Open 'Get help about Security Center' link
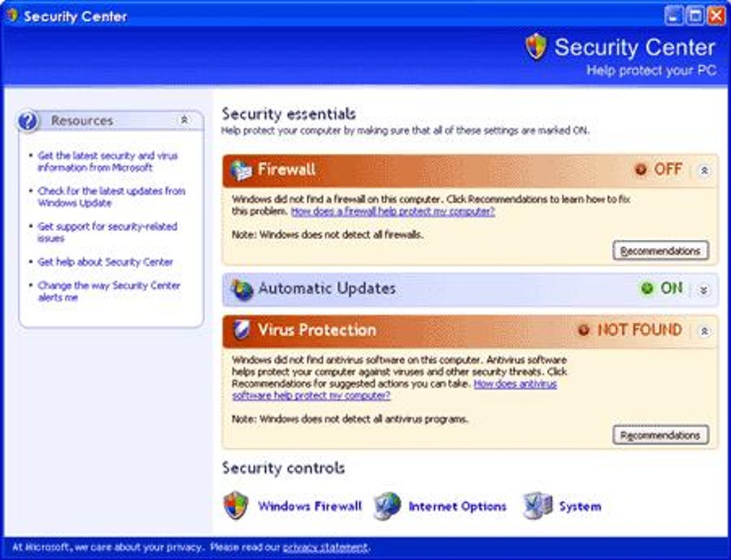Image resolution: width=731 pixels, height=560 pixels. click(x=105, y=262)
